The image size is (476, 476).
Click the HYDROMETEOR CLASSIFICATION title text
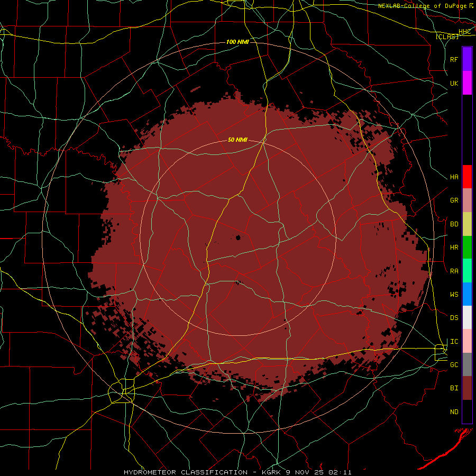(x=186, y=472)
